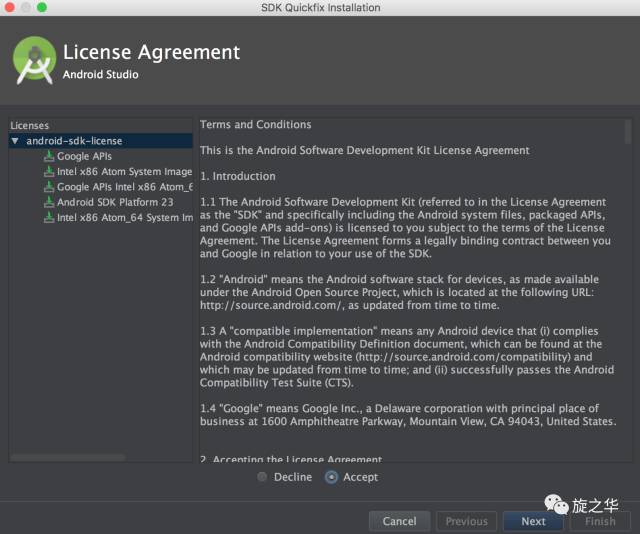Screen dimensions: 640x534
Task: Select the Accept radio button
Action: 331,477
